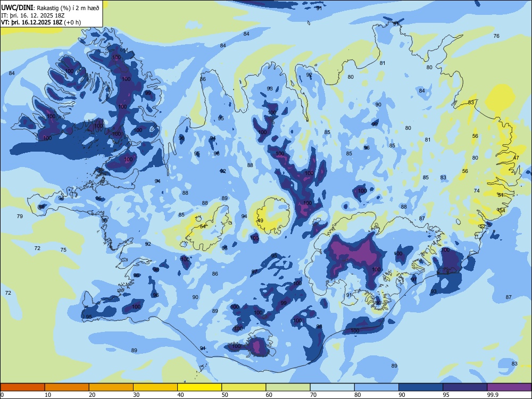Pick the 20–30 legend color block
This screenshot has height=399, width=532.
(111, 387)
